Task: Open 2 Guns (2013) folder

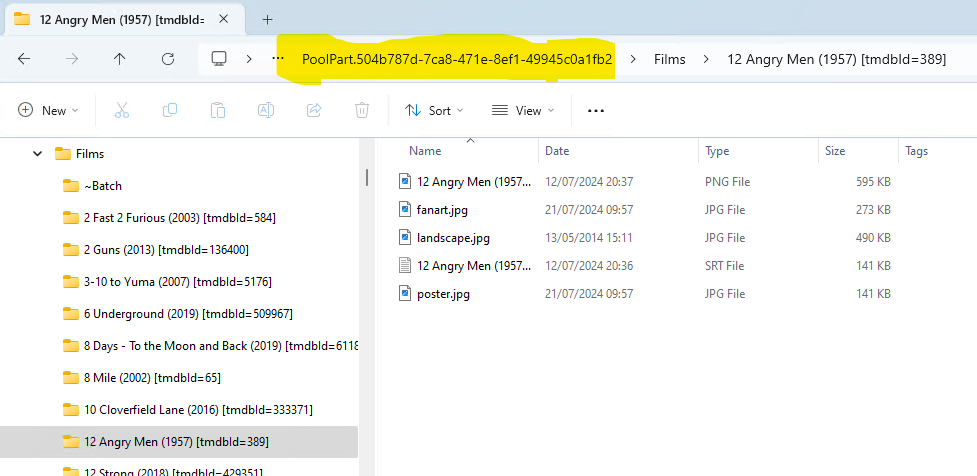Action: point(166,250)
